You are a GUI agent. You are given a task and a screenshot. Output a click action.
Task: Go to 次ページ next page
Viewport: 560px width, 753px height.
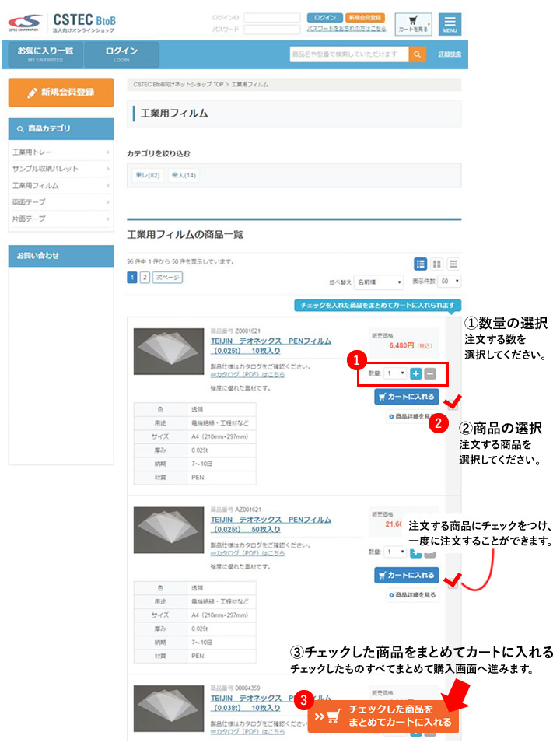(x=168, y=277)
